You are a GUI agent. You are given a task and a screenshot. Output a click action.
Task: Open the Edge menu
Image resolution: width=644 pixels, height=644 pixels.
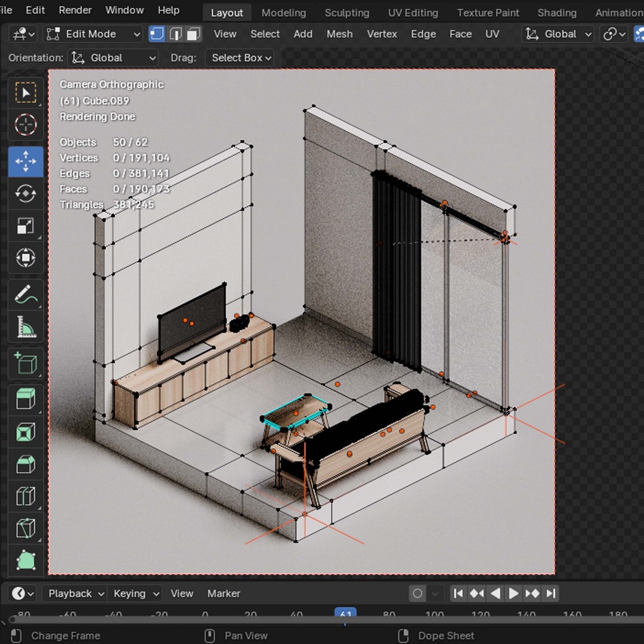(423, 34)
